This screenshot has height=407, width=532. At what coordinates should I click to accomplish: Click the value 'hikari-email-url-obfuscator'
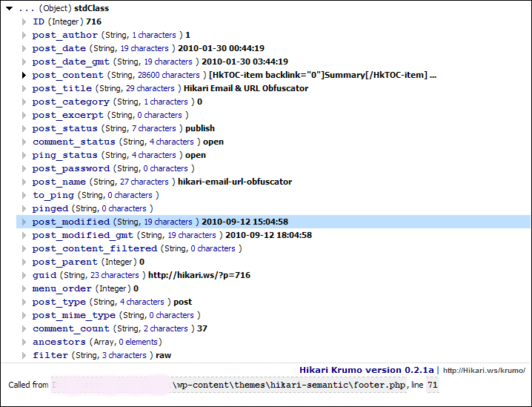[x=235, y=182]
